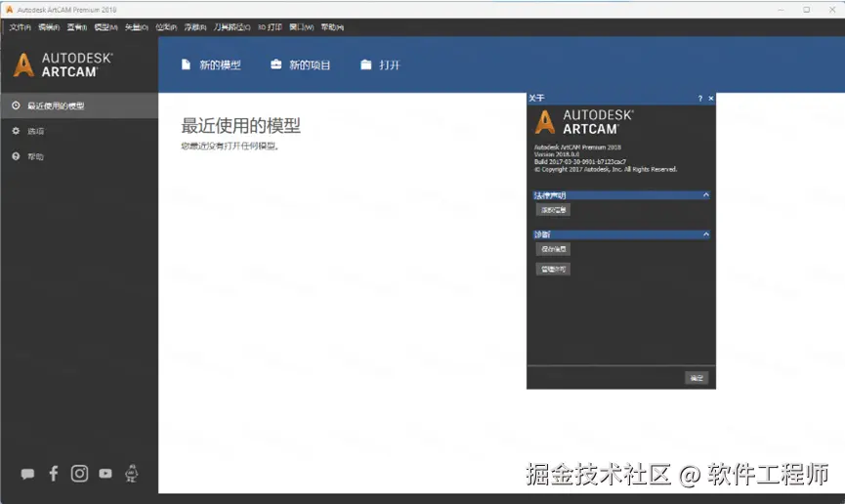Open the 浮雕(R) menu
Image resolution: width=845 pixels, height=504 pixels.
pyautogui.click(x=195, y=27)
